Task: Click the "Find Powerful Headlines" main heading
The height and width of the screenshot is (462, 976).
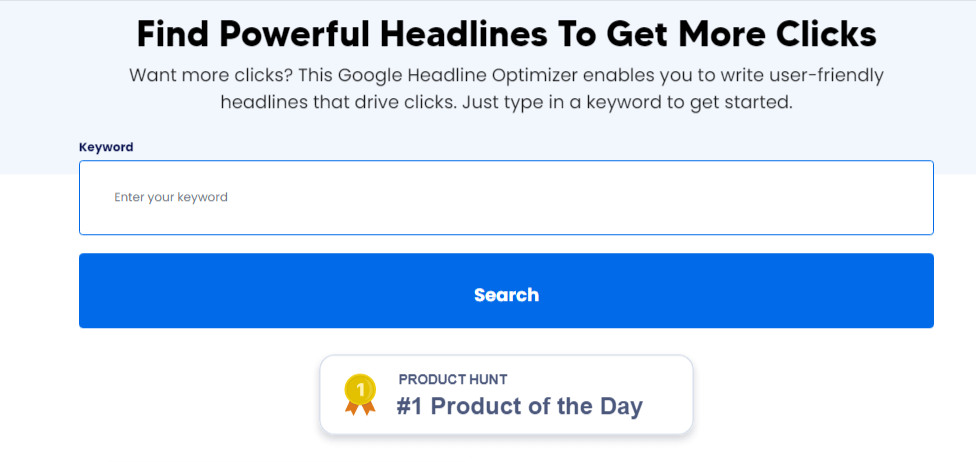Action: 506,35
